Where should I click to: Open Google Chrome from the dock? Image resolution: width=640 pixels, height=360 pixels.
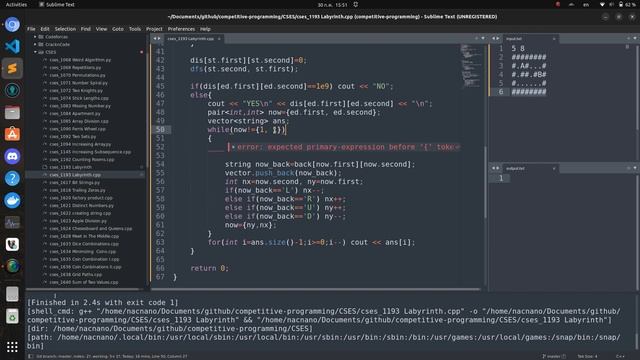(12, 24)
